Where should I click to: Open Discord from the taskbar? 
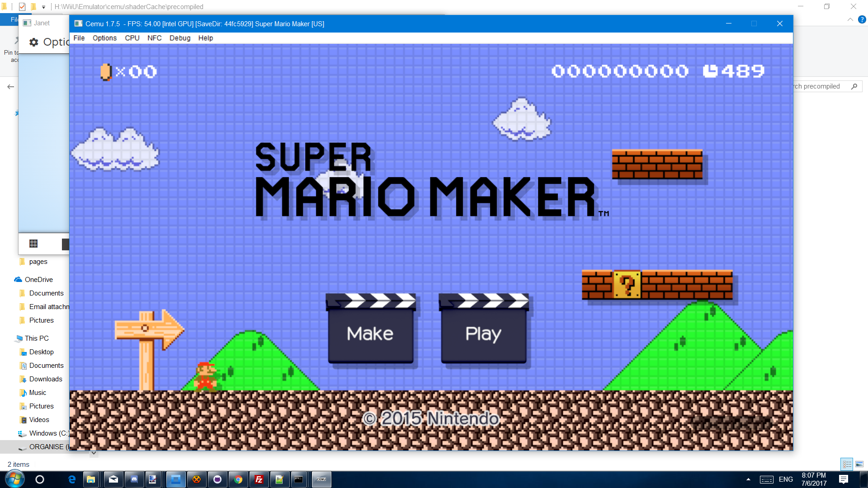[134, 479]
